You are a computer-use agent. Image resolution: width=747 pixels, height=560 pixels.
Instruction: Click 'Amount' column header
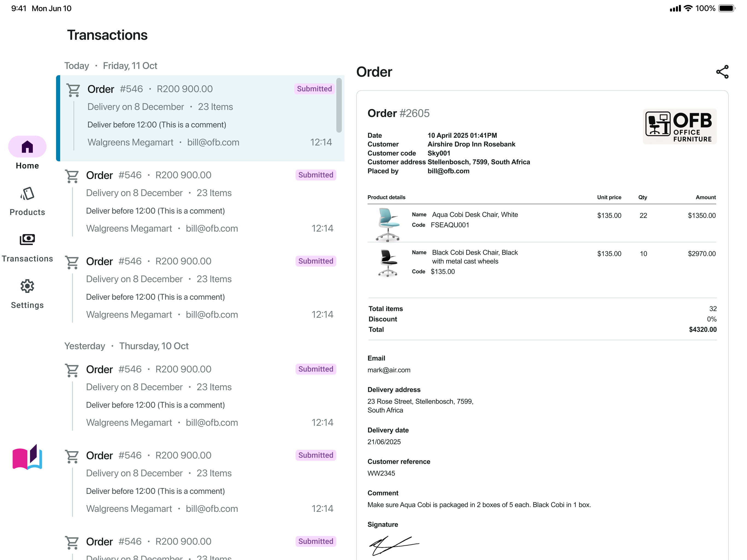pos(706,197)
